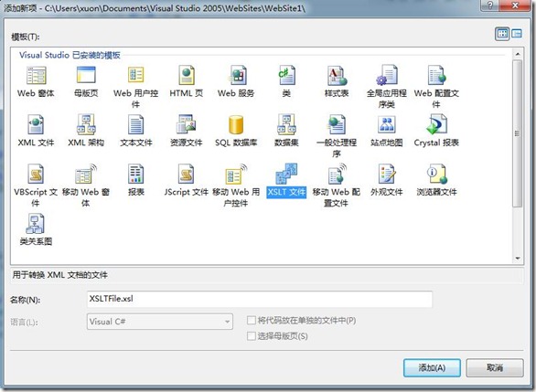Screen dimensions: 536x392
Task: Pick the 一般处理程序 template icon
Action: pyautogui.click(x=337, y=124)
